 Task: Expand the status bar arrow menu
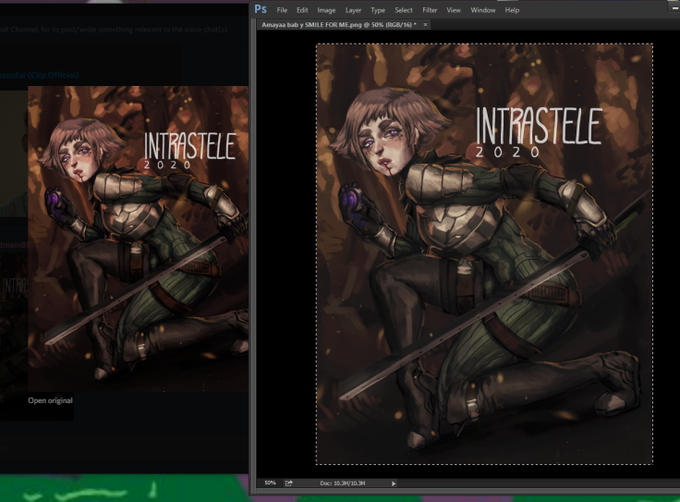(x=393, y=483)
